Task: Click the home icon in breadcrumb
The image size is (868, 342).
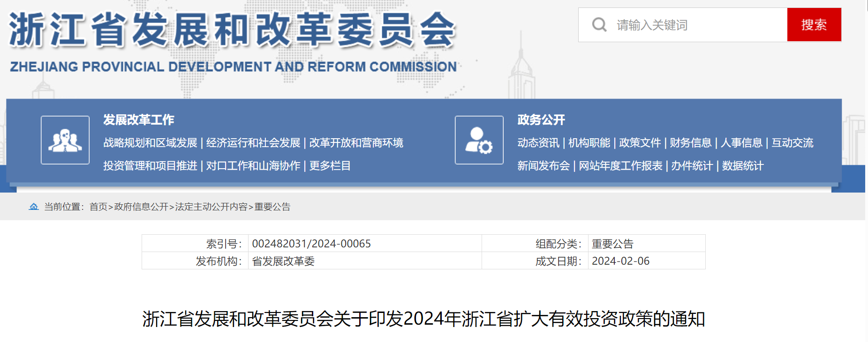Action: pos(34,207)
